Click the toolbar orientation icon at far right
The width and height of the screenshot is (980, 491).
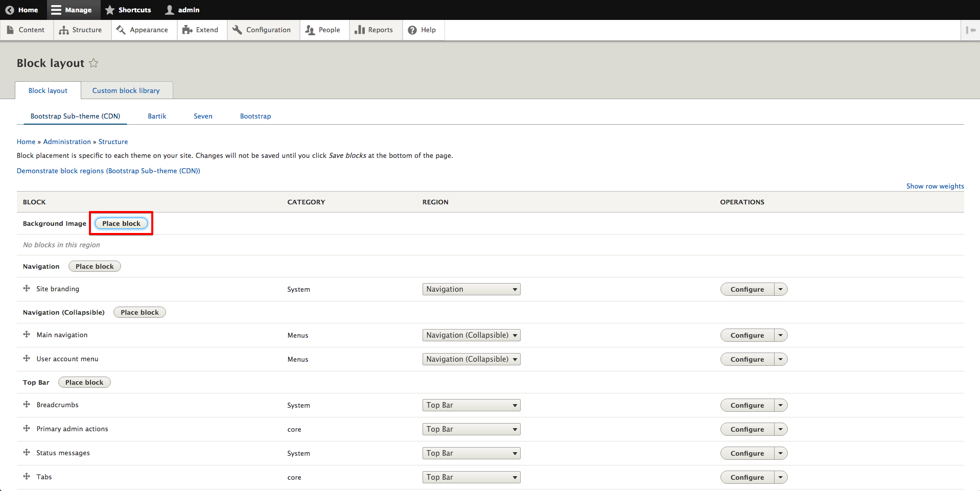(x=970, y=30)
